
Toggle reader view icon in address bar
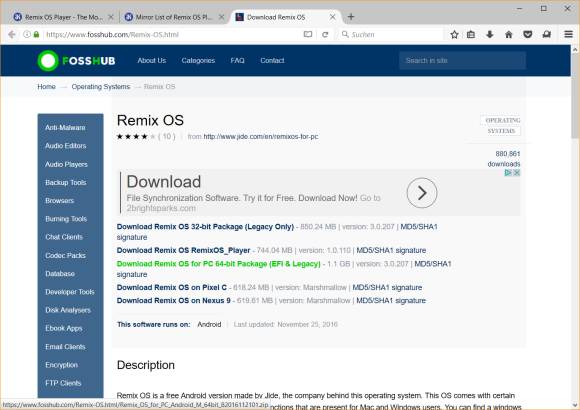click(308, 34)
